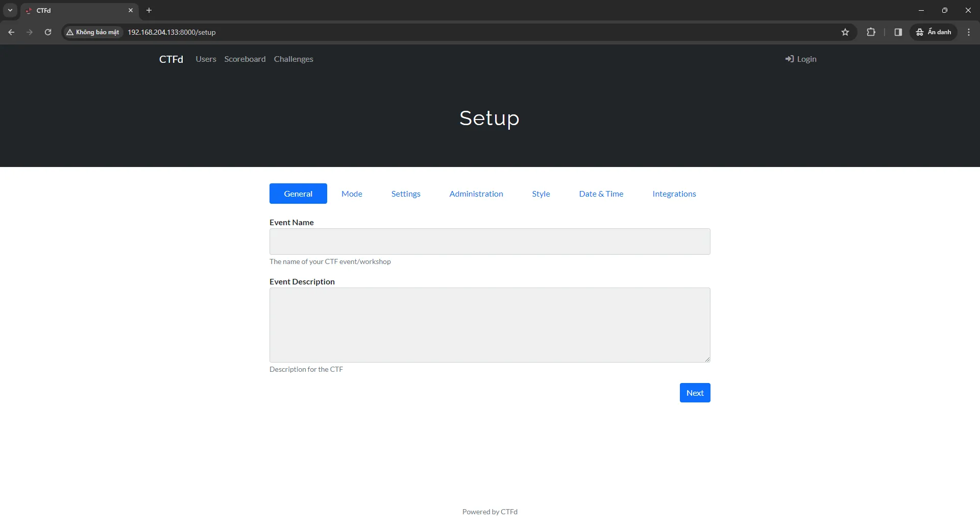
Task: Click the browser back arrow icon
Action: pos(11,32)
